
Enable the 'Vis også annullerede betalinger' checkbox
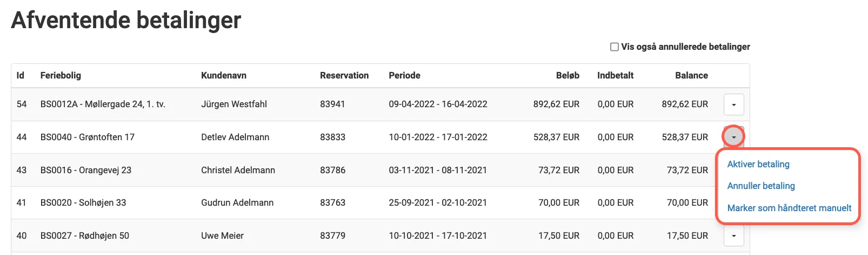(615, 47)
